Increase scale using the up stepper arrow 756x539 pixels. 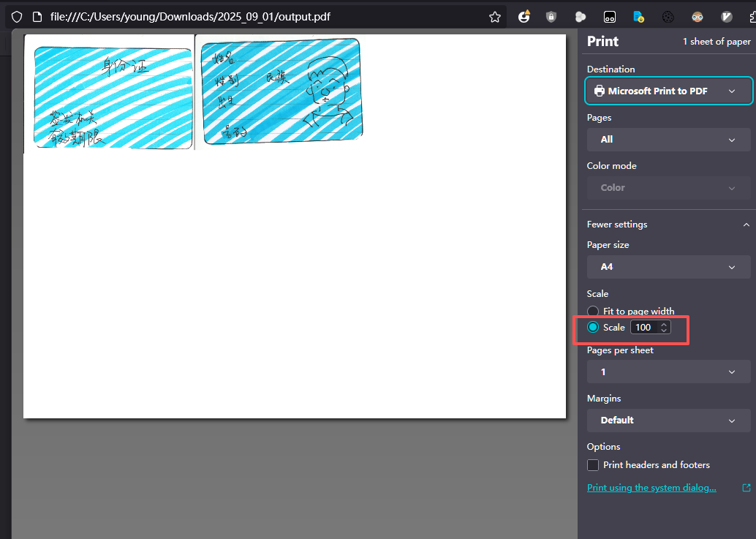(x=664, y=325)
